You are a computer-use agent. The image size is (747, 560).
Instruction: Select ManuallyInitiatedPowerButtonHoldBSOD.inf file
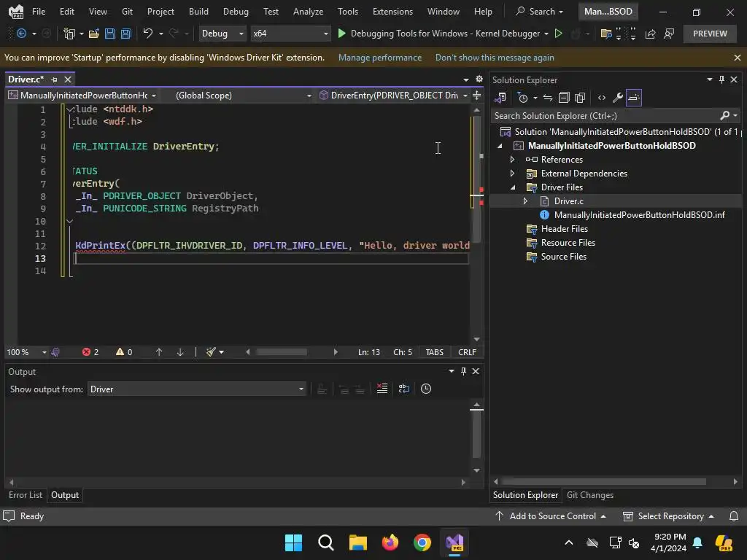pyautogui.click(x=639, y=215)
